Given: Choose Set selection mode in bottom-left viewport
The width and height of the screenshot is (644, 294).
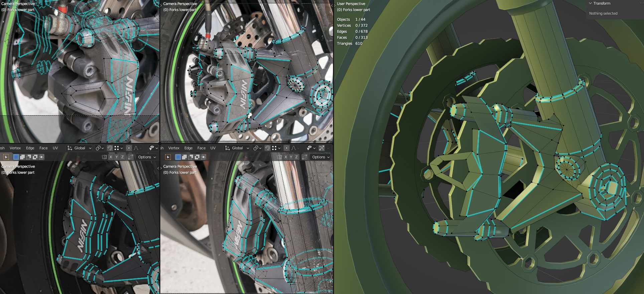Looking at the screenshot, I should point(16,157).
